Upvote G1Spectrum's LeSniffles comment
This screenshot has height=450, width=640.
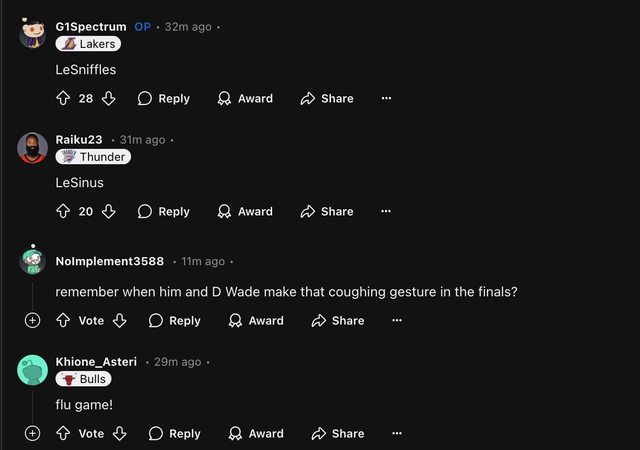[x=63, y=98]
